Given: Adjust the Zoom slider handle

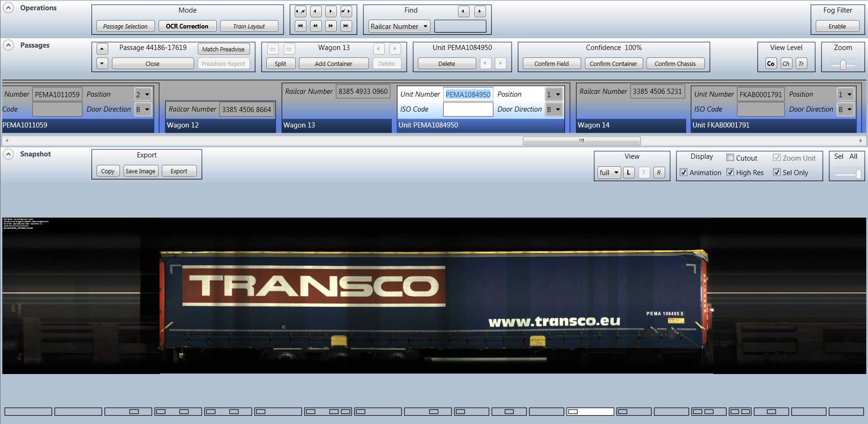Looking at the screenshot, I should coord(843,65).
